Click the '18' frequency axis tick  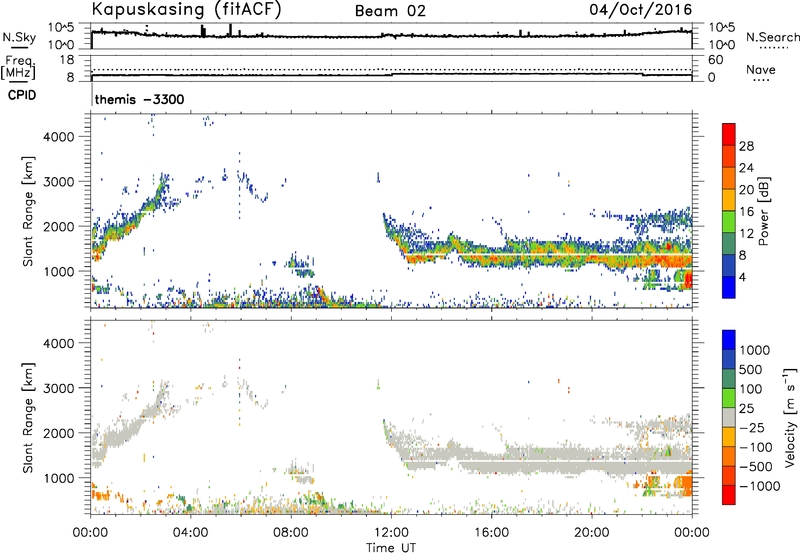point(67,60)
